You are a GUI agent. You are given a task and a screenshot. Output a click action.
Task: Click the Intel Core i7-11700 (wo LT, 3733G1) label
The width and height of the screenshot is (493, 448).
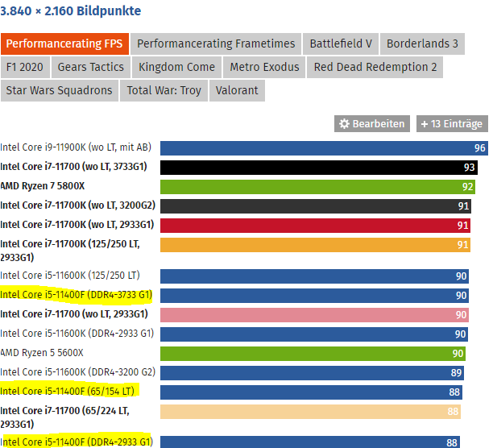73,167
